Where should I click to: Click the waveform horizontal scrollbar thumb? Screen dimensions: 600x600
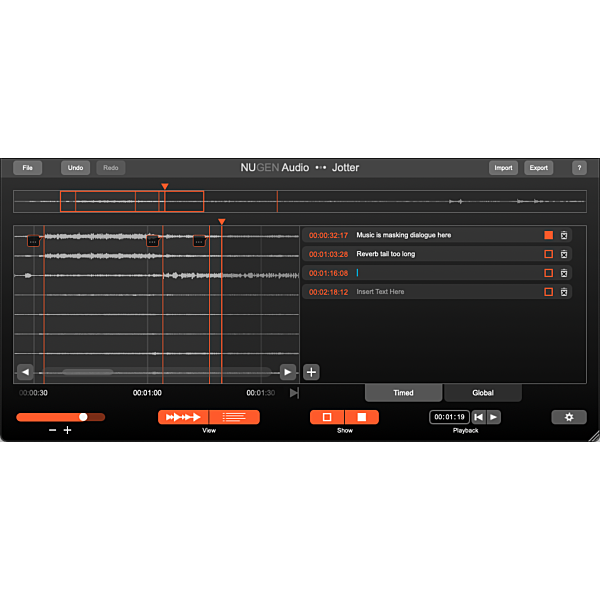click(x=88, y=372)
